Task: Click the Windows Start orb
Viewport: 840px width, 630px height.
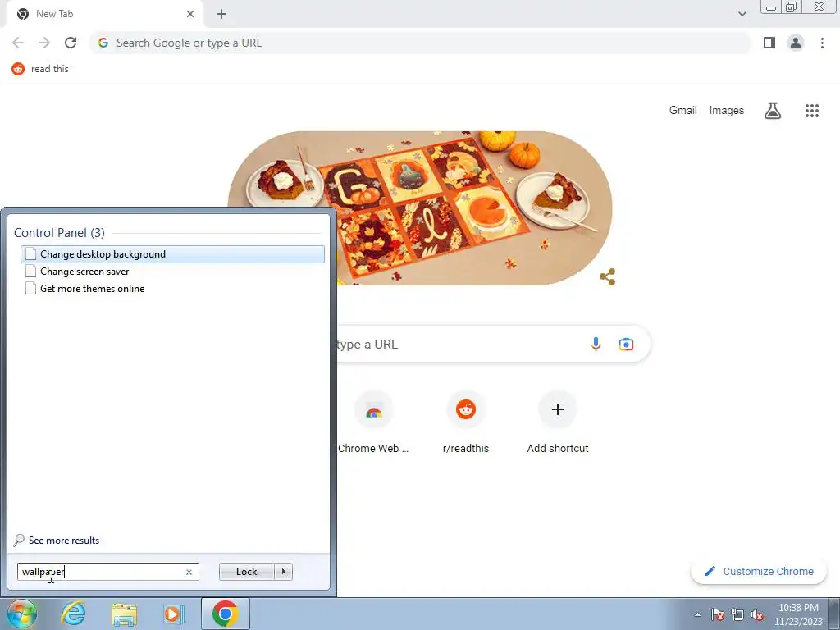Action: (21, 614)
